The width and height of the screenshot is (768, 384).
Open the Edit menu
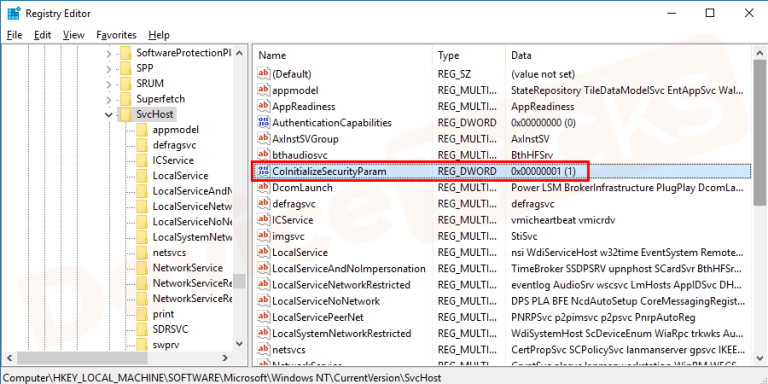point(43,35)
